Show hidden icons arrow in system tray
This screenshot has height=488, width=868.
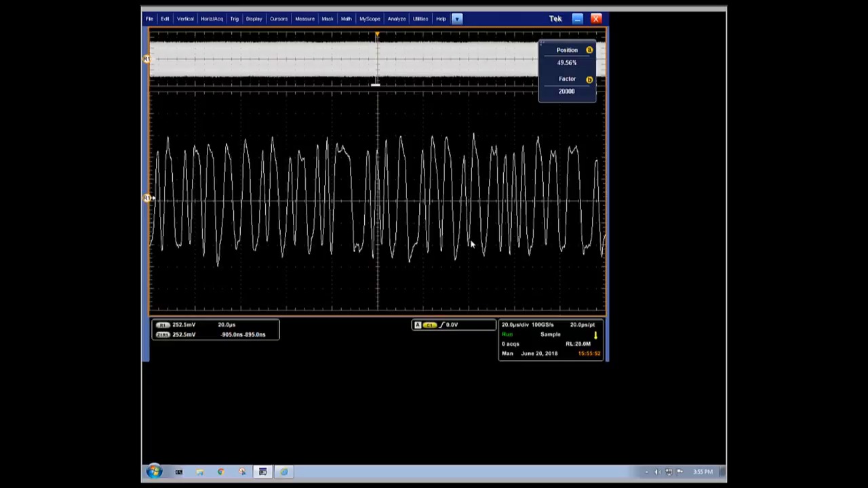tap(646, 472)
